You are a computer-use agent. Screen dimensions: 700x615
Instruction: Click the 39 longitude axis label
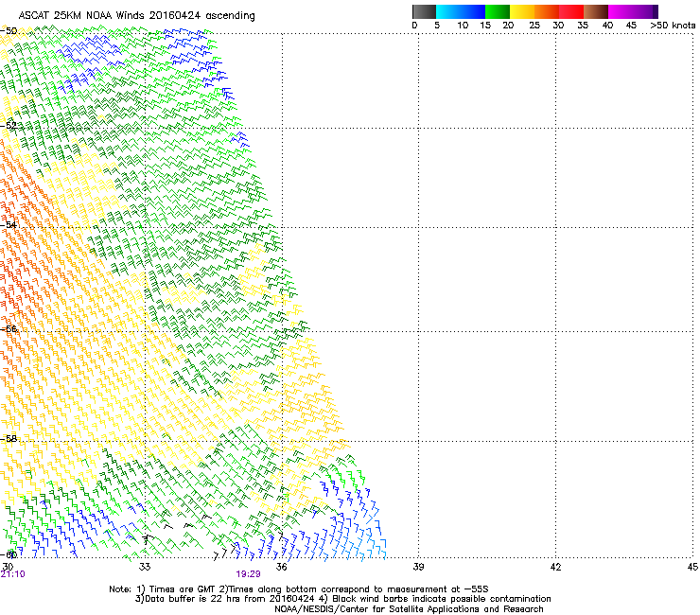pyautogui.click(x=418, y=567)
